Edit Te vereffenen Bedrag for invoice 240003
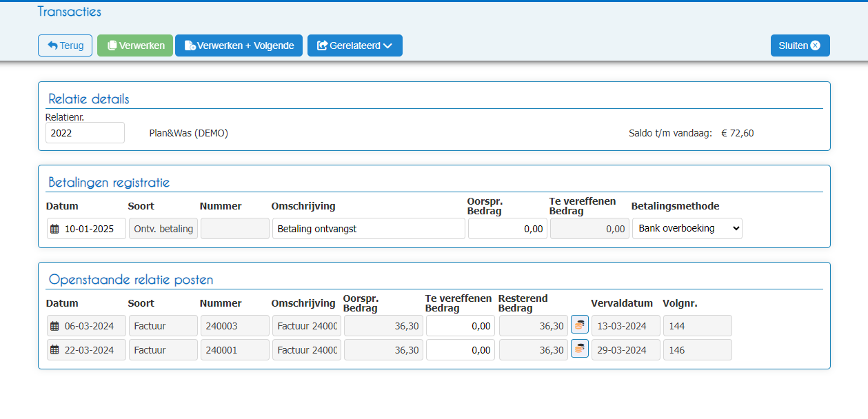868x419 pixels. [461, 326]
